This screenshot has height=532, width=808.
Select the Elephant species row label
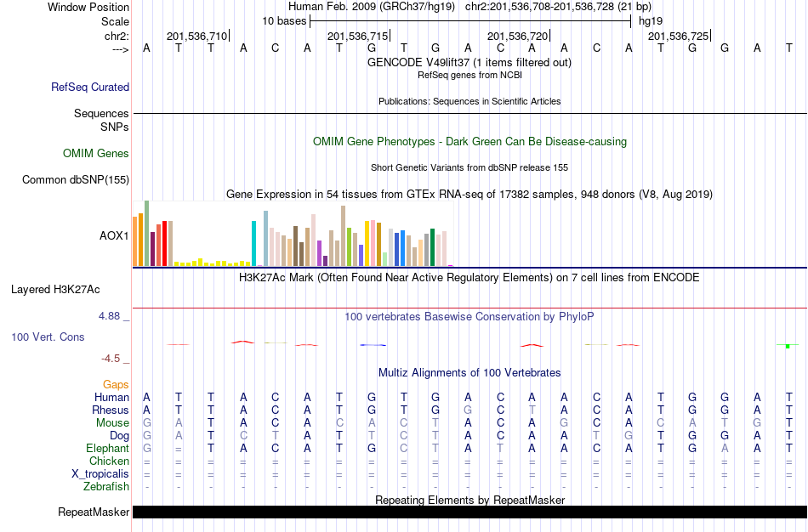click(x=108, y=448)
